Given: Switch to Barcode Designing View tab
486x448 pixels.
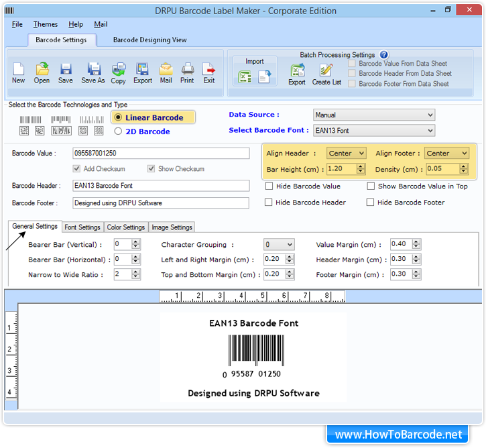Looking at the screenshot, I should (149, 40).
